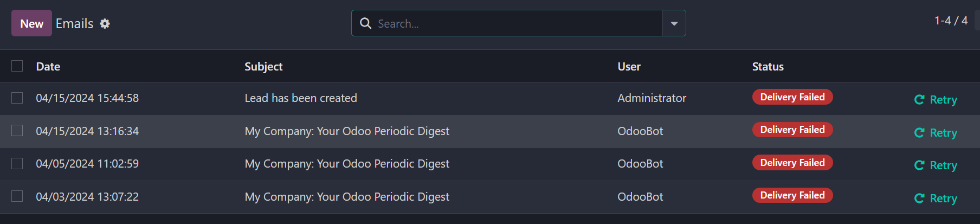This screenshot has height=224, width=980.
Task: Click the 1-4 / 4 pager counter
Action: pos(951,21)
